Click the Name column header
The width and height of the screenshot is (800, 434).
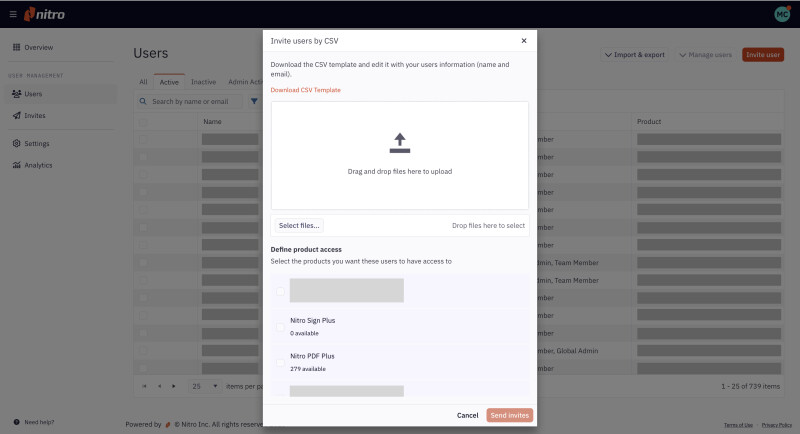click(x=212, y=121)
